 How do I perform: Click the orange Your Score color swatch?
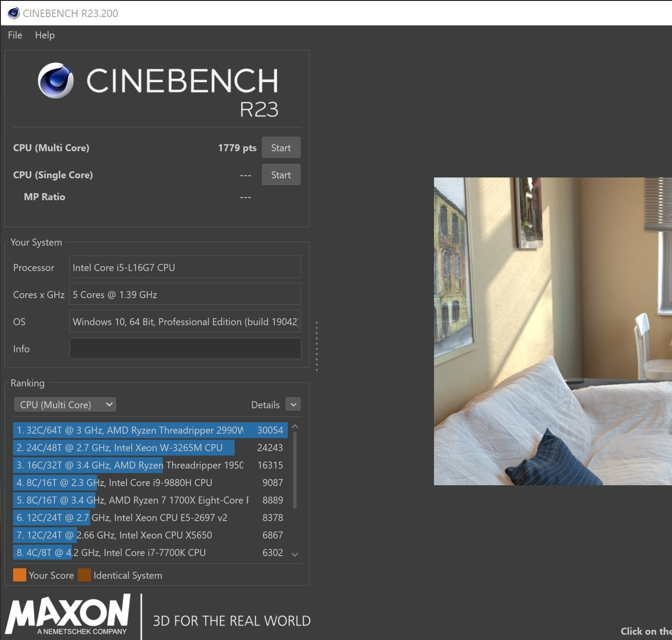[x=20, y=575]
